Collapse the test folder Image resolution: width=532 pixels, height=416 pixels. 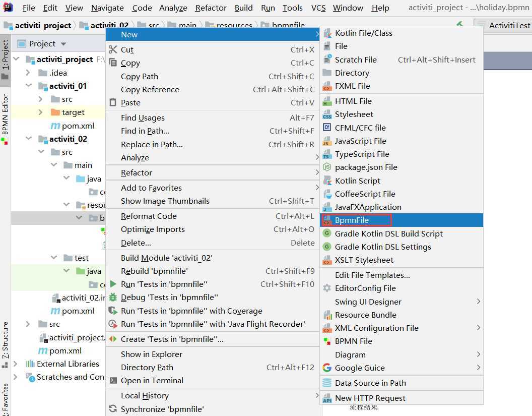point(54,258)
